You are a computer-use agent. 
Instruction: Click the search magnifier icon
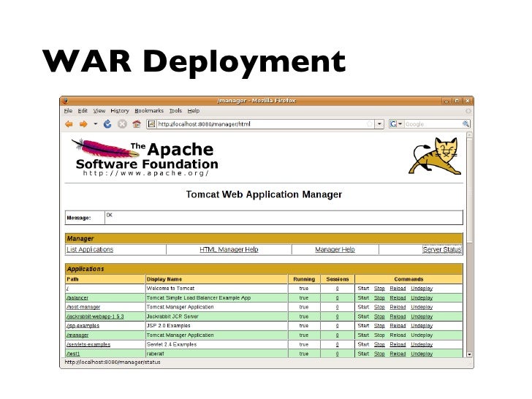[x=465, y=124]
